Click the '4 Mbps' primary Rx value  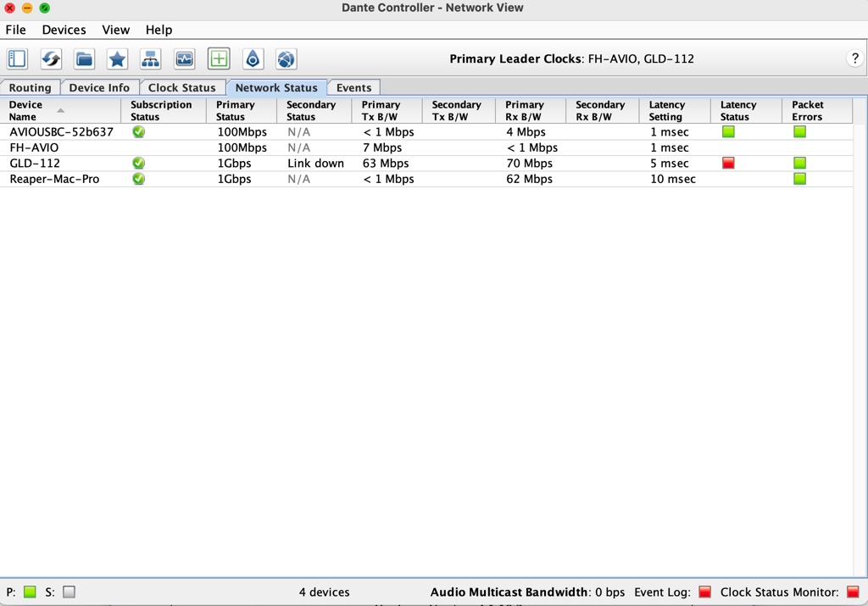526,131
